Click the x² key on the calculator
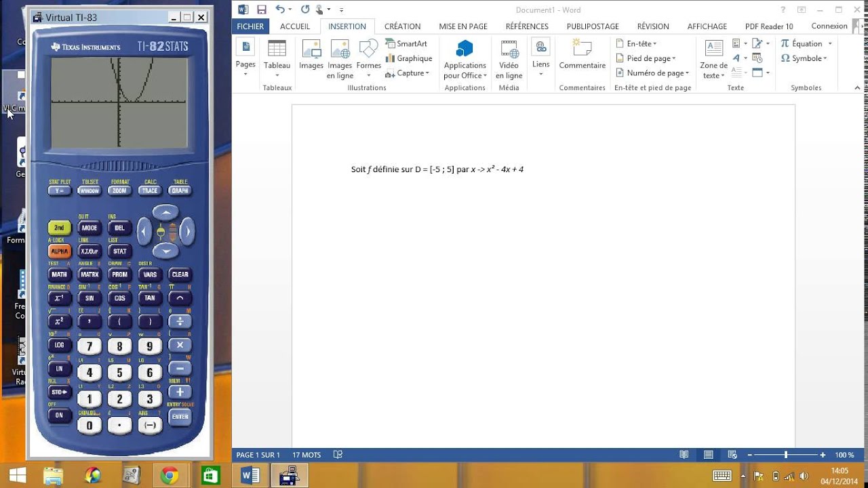The height and width of the screenshot is (488, 868). (59, 321)
